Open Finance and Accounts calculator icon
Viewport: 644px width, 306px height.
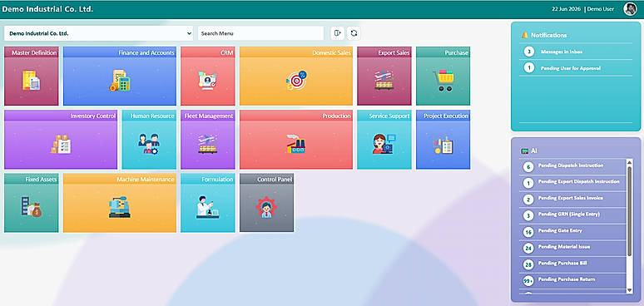coord(120,81)
